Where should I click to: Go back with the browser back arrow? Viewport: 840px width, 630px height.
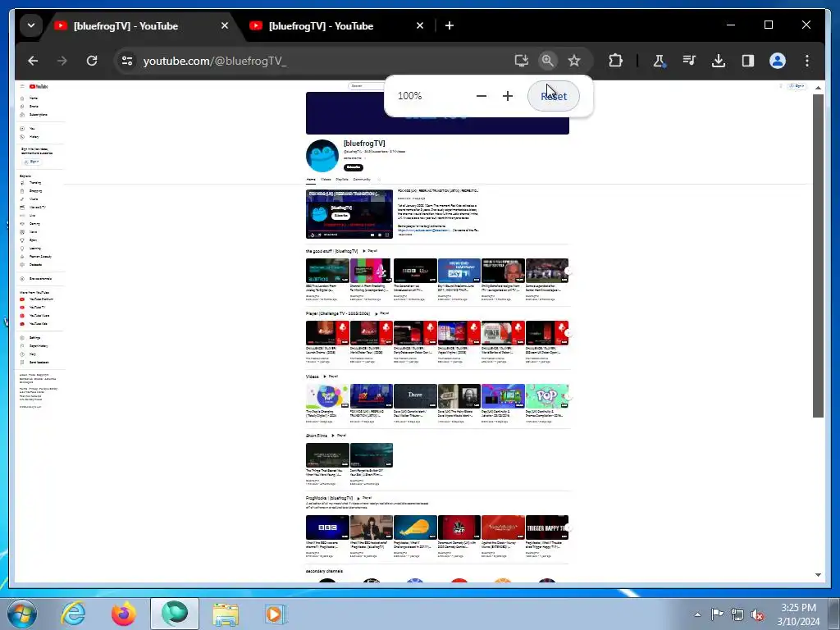[33, 61]
